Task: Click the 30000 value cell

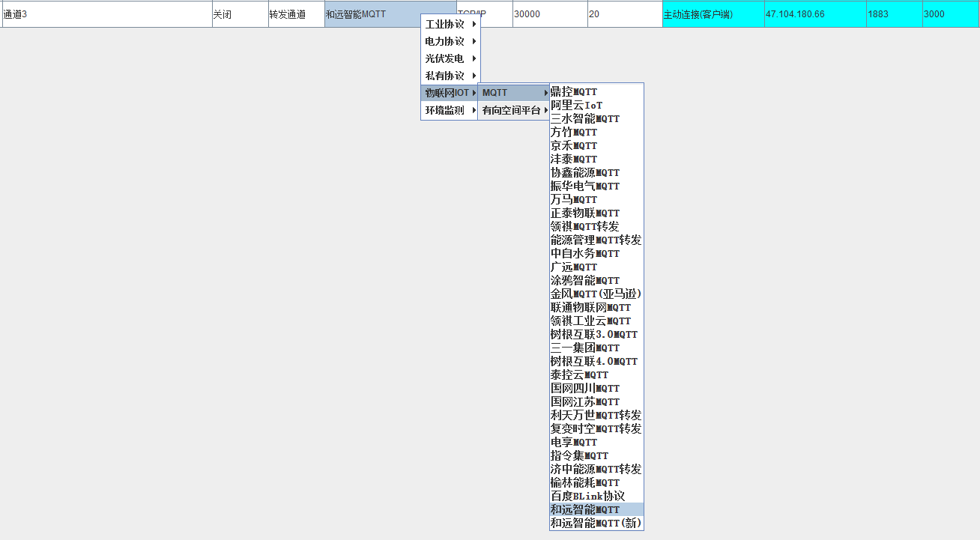Action: tap(550, 14)
